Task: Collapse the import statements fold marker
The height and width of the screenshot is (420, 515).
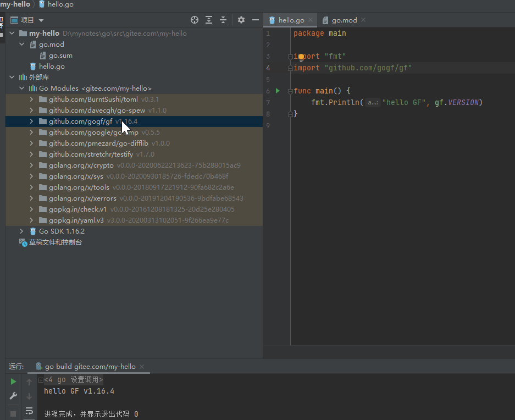Action: pyautogui.click(x=290, y=56)
